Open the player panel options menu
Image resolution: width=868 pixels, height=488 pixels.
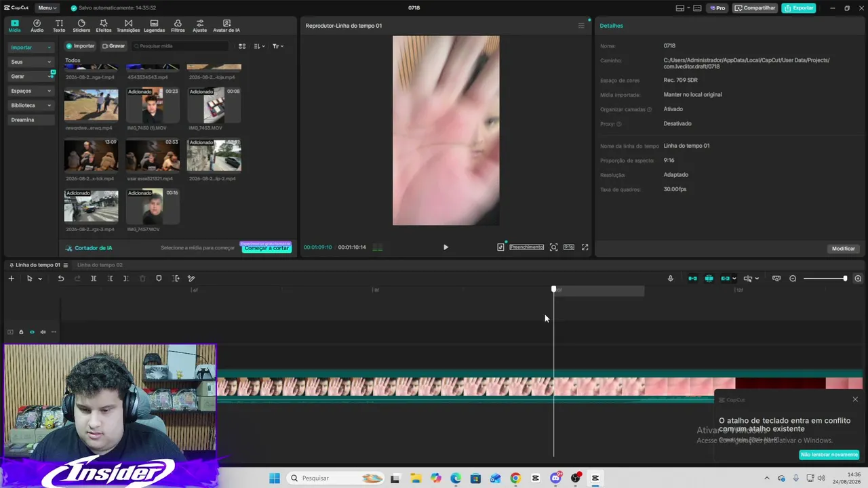pos(581,26)
